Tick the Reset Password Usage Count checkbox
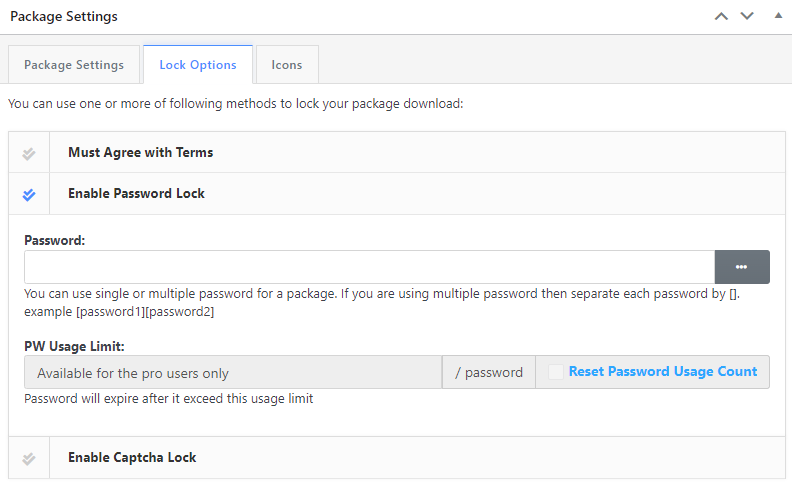This screenshot has height=485, width=792. (556, 372)
